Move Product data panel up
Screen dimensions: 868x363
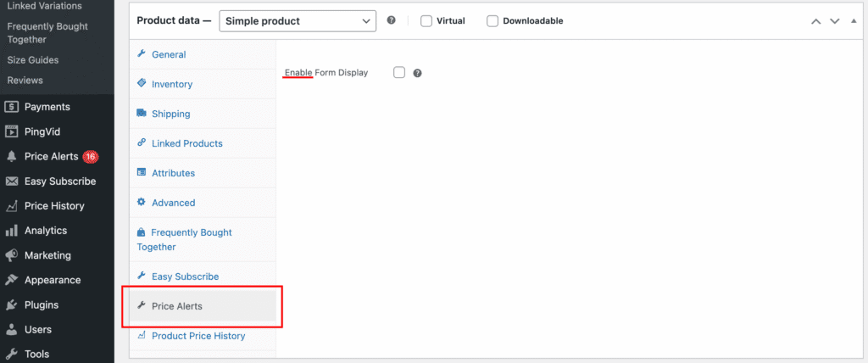point(815,20)
